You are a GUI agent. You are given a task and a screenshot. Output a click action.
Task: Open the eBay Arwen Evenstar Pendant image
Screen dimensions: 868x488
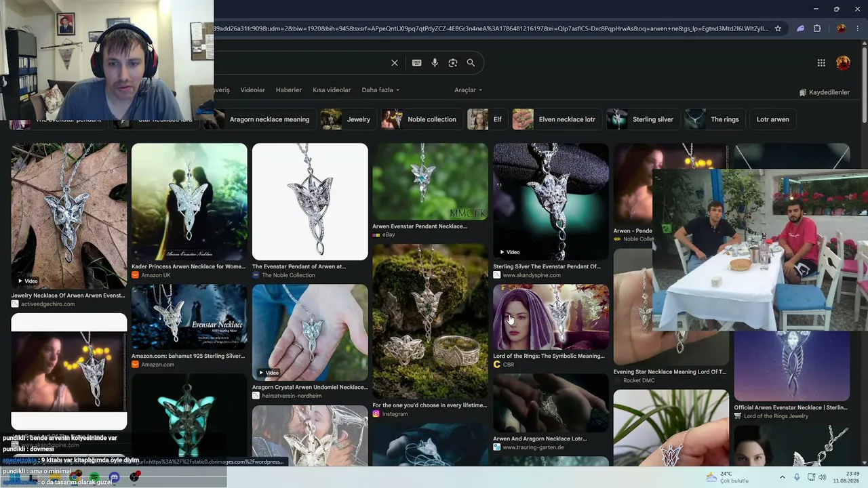click(x=430, y=182)
